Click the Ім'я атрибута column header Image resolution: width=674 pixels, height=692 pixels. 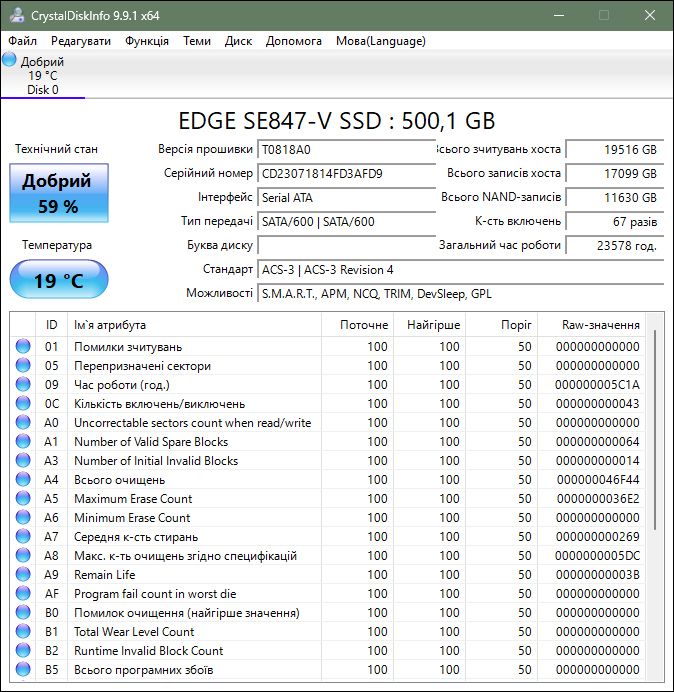(194, 325)
